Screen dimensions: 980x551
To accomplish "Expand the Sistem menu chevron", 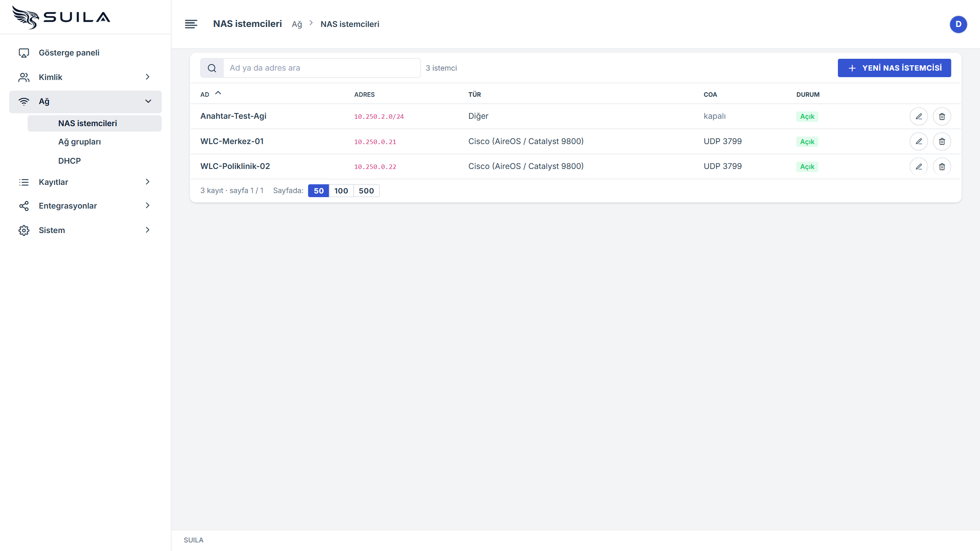I will pyautogui.click(x=148, y=230).
